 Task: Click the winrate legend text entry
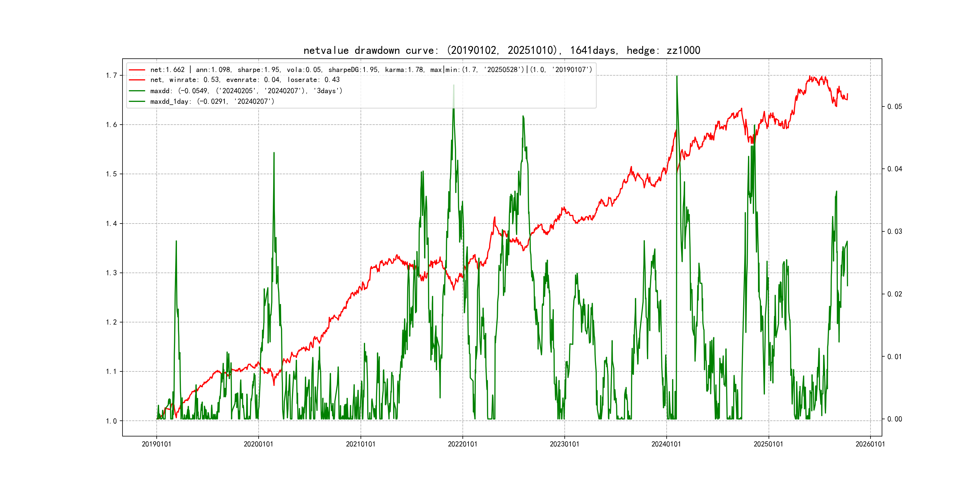pyautogui.click(x=245, y=80)
